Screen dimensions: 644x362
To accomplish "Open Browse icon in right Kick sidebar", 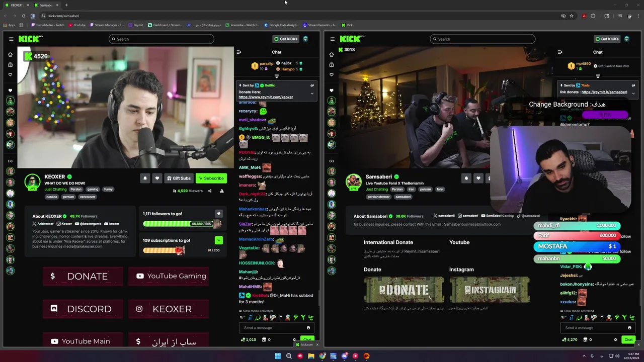I will tap(332, 64).
